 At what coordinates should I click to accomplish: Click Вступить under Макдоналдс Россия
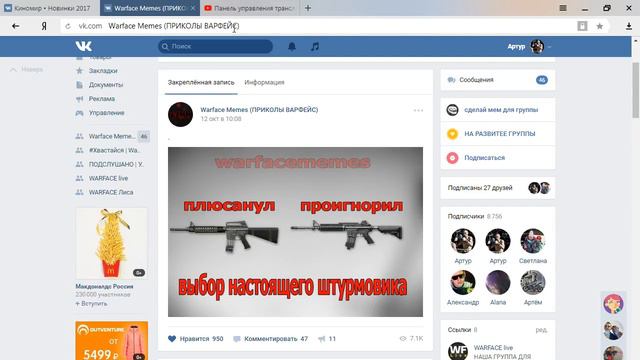pos(91,304)
